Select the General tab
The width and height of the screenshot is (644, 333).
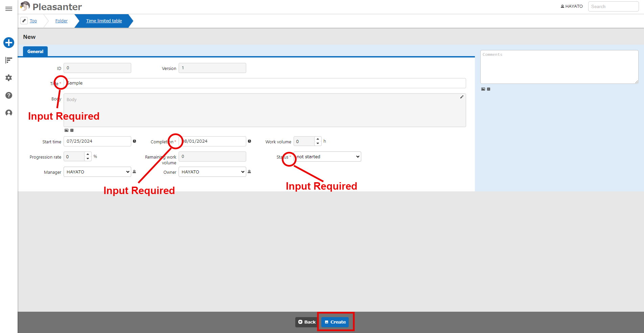click(x=35, y=51)
